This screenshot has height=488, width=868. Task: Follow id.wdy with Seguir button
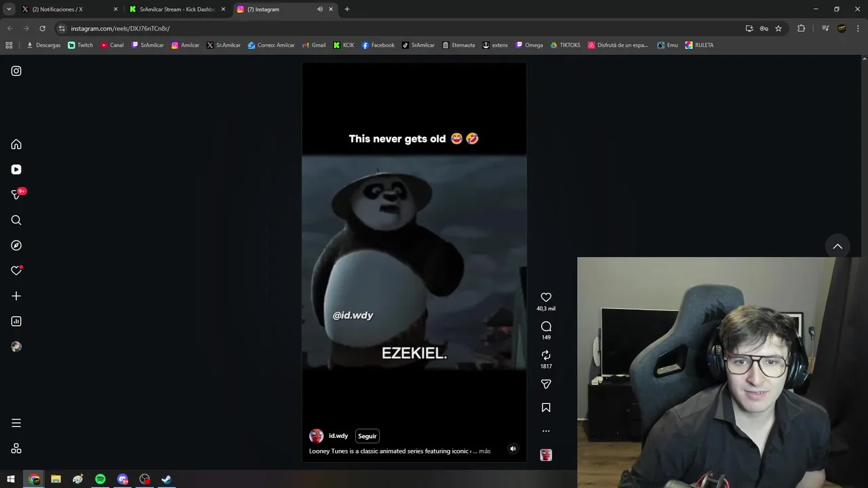[367, 436]
